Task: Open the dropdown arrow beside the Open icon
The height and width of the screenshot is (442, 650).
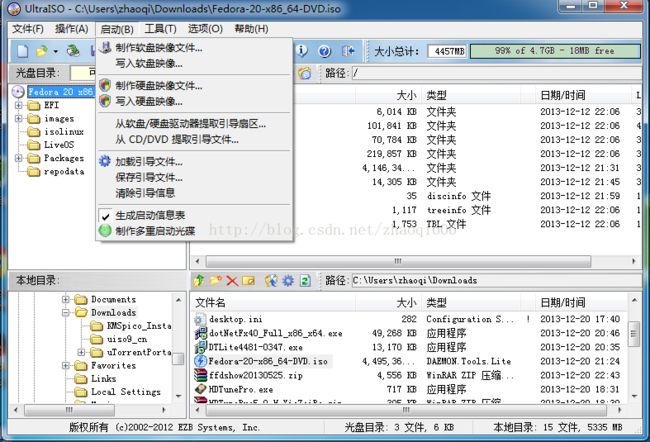Action: coord(55,51)
